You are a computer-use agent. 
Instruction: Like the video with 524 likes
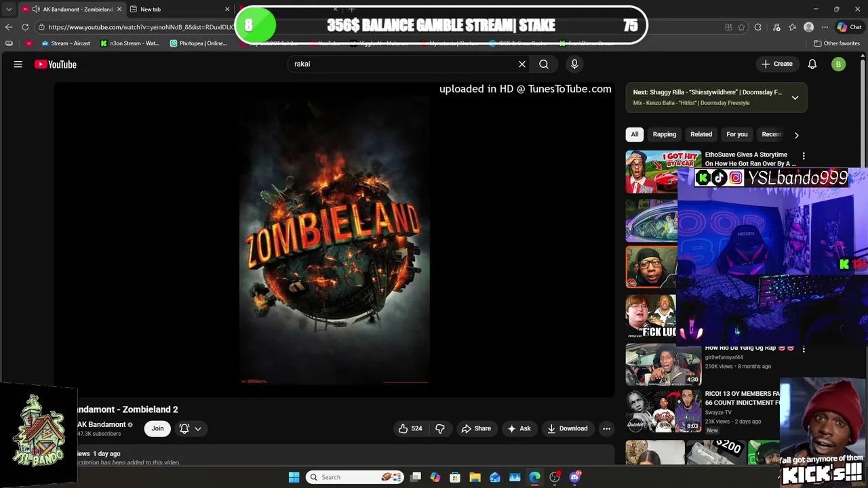(x=410, y=428)
